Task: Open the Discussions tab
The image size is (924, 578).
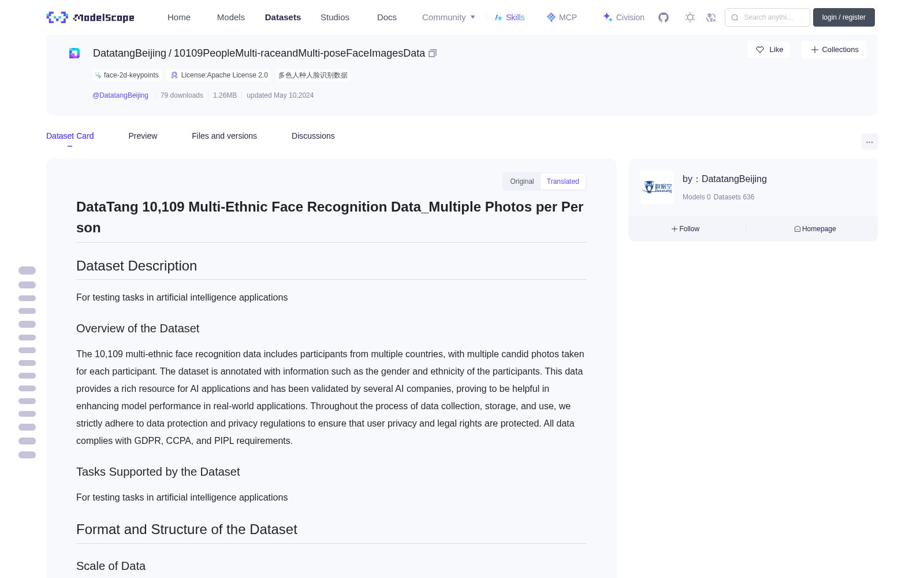Action: click(313, 136)
